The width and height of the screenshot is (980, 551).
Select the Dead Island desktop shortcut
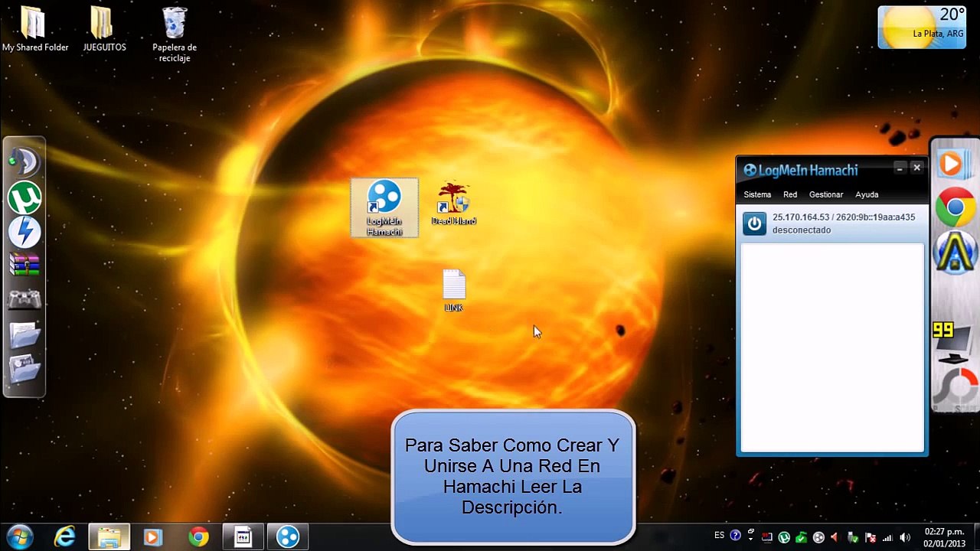[x=454, y=204]
